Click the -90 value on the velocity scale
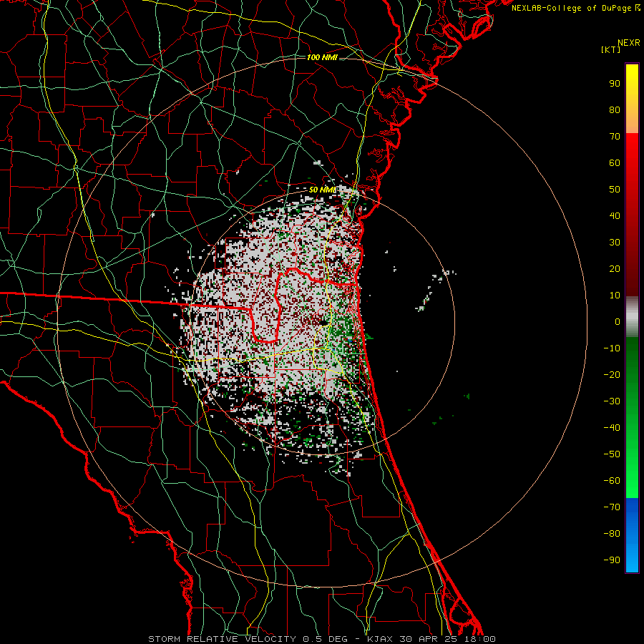 tap(612, 560)
